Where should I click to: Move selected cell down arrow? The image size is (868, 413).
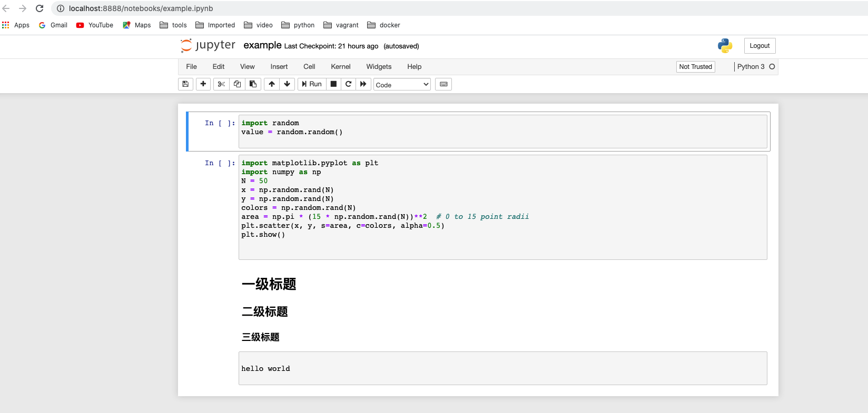(287, 84)
